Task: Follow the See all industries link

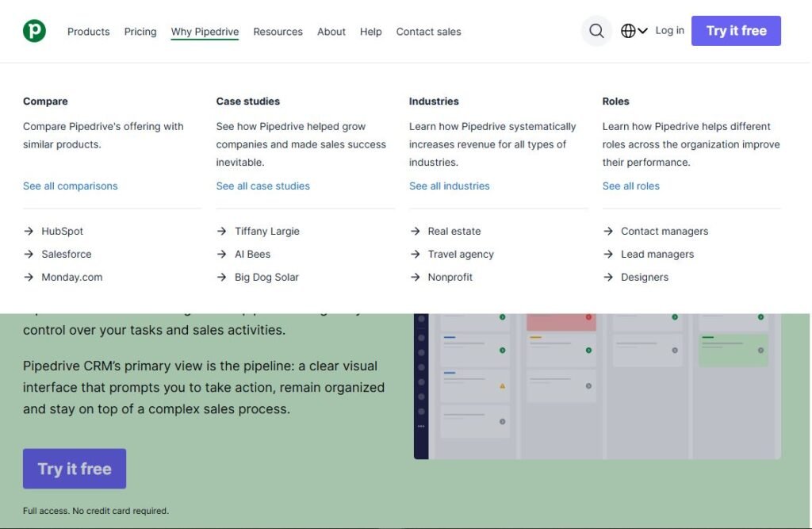Action: tap(450, 186)
